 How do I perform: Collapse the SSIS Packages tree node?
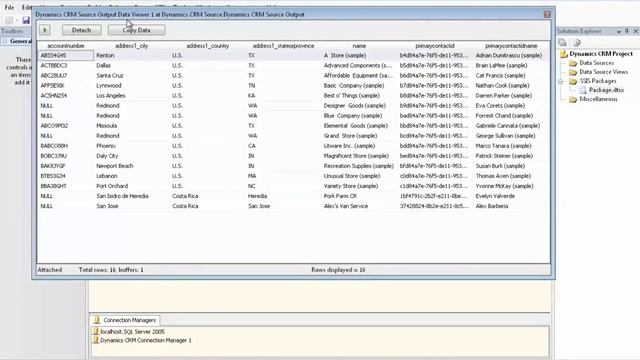point(561,81)
